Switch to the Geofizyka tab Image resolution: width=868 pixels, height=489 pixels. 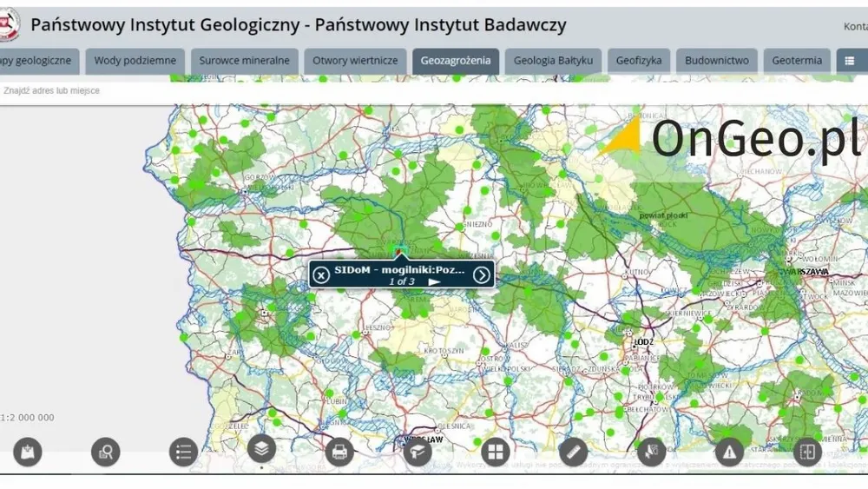(x=639, y=61)
